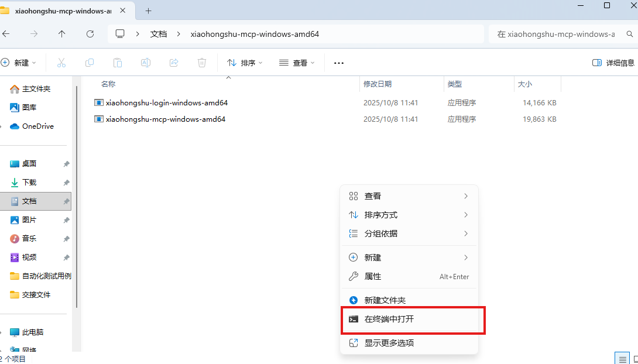
Task: Sort by 名称 column header
Action: (x=108, y=84)
